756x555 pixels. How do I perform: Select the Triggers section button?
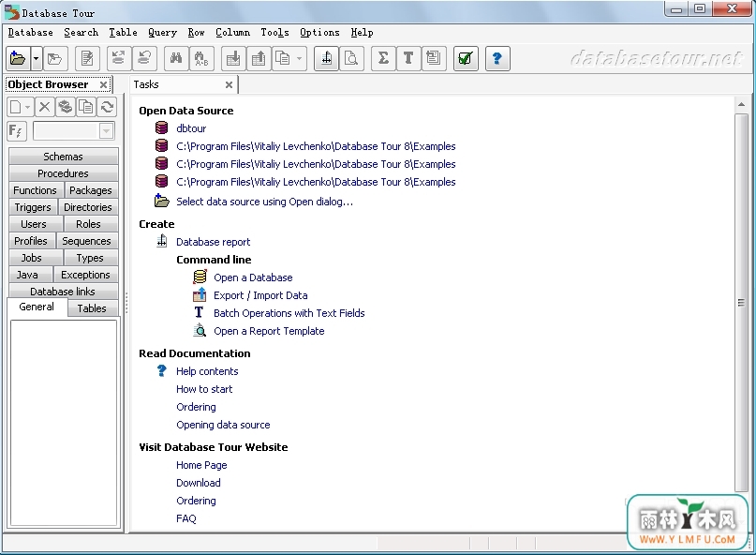point(33,207)
